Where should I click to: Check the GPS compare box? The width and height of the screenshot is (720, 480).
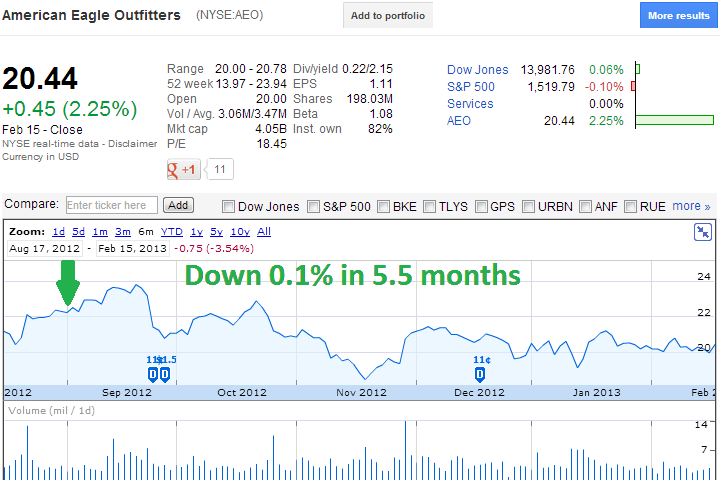click(481, 207)
